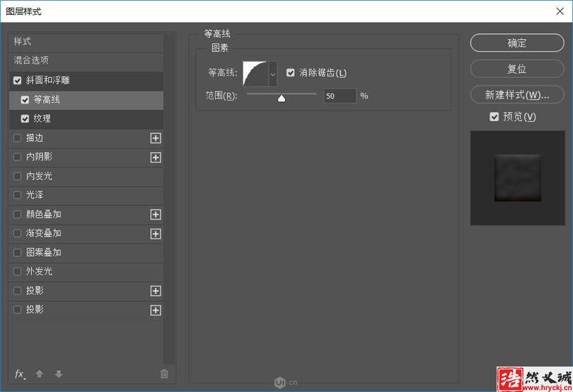Uncheck 消除锯齿(L) anti-alias option
This screenshot has width=573, height=392.
(x=290, y=73)
